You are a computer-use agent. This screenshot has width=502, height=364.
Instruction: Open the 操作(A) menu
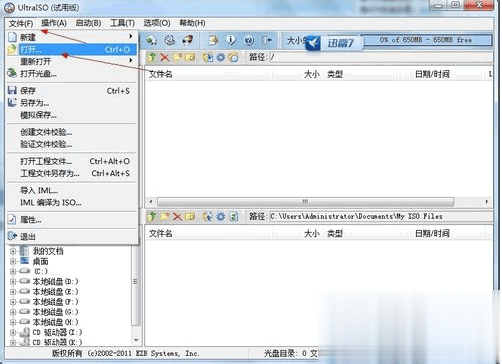(x=54, y=23)
